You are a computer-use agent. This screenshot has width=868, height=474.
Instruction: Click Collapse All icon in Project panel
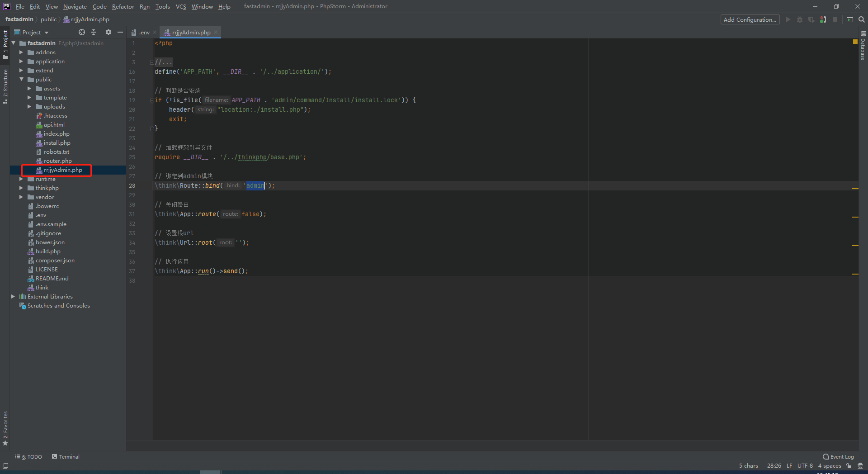(x=94, y=32)
